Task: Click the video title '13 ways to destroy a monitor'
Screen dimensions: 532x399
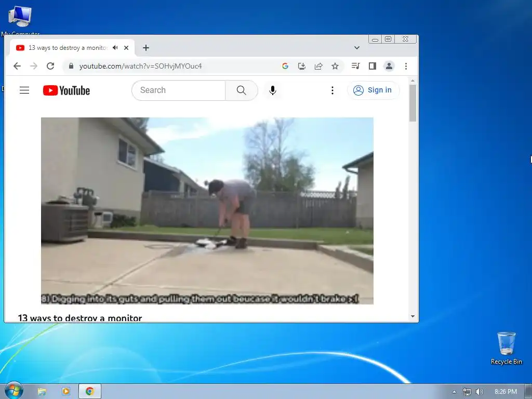Action: (79, 318)
